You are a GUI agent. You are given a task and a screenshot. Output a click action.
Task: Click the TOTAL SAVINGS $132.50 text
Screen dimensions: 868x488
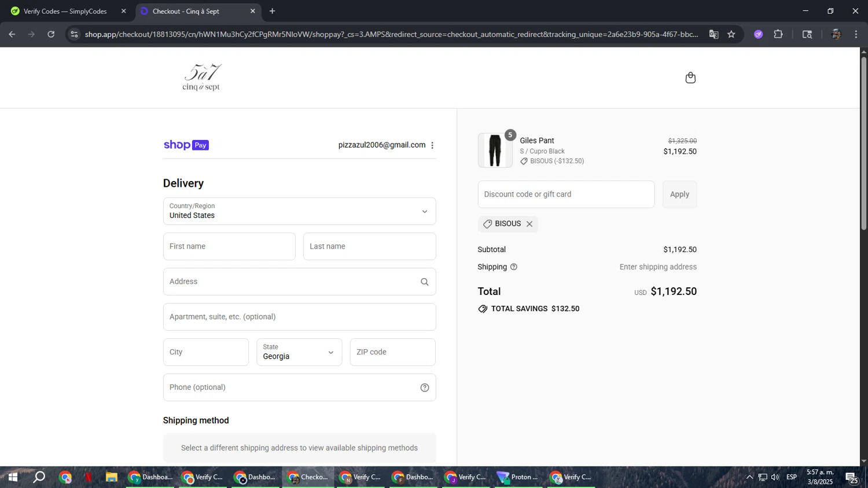tap(535, 309)
